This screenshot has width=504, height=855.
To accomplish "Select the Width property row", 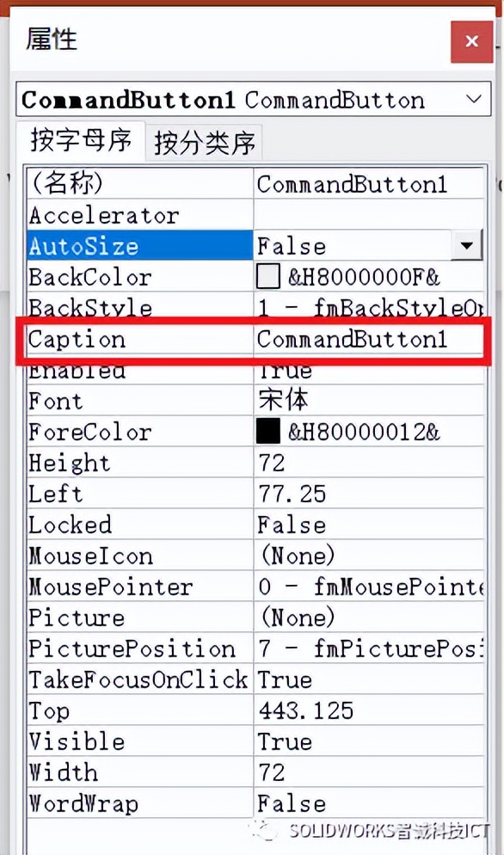I will click(255, 772).
